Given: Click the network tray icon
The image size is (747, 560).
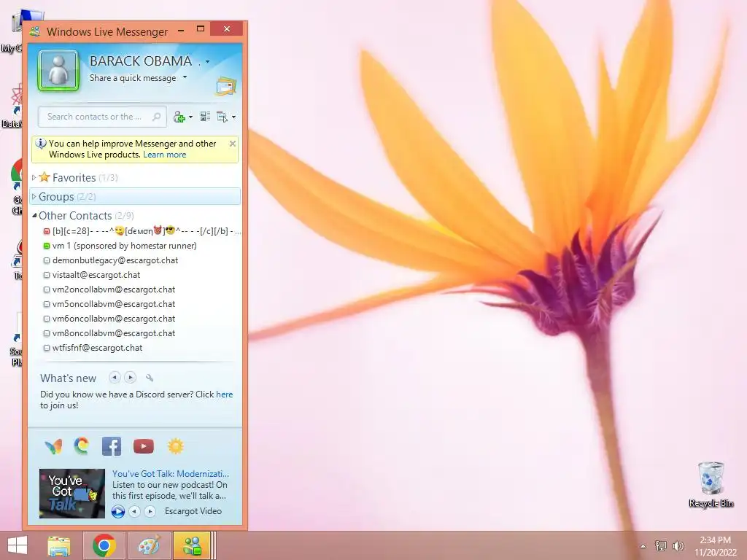Looking at the screenshot, I should point(661,545).
